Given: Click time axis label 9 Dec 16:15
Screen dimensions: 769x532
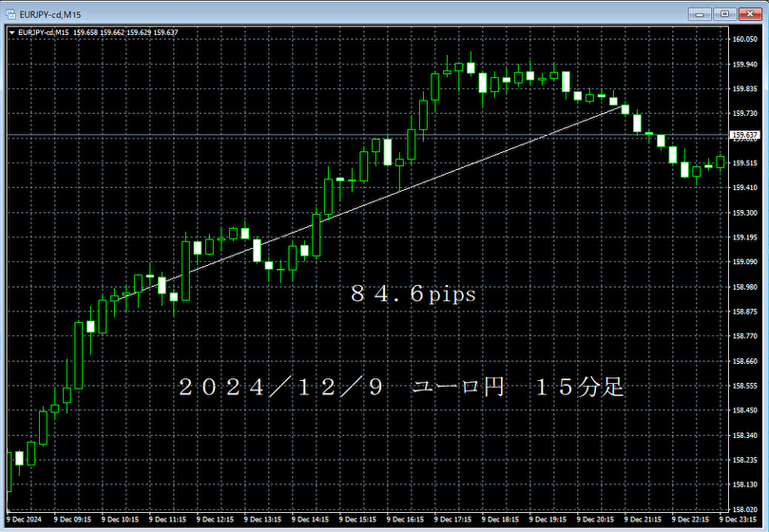Looking at the screenshot, I should [x=405, y=520].
